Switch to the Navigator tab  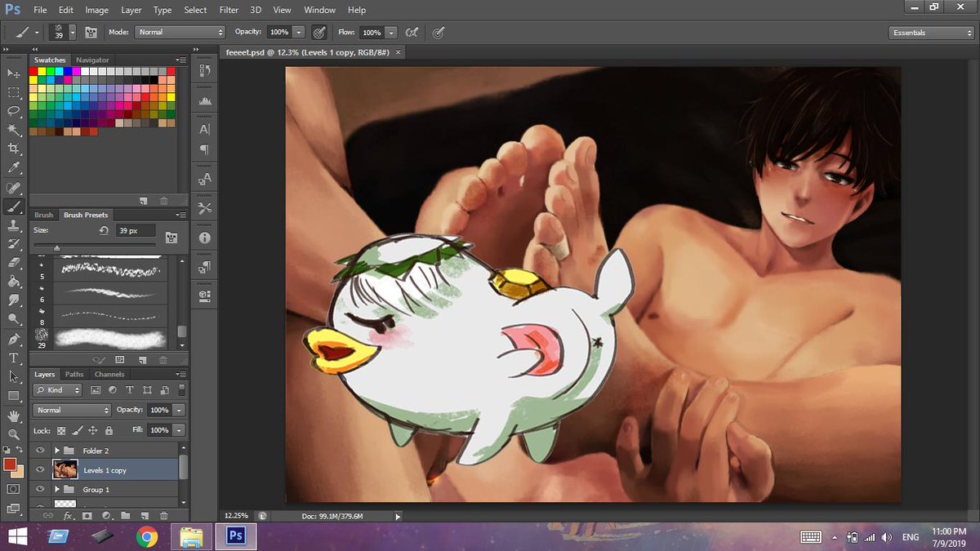click(x=92, y=60)
